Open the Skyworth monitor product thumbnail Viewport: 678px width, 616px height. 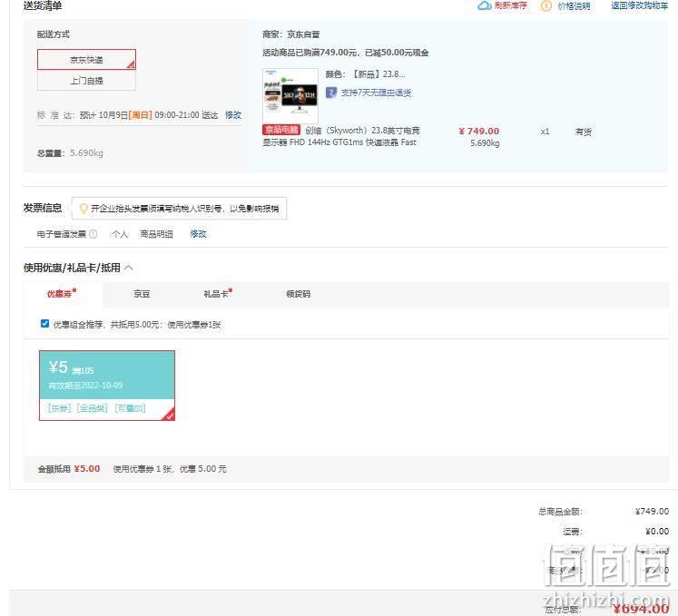[290, 95]
